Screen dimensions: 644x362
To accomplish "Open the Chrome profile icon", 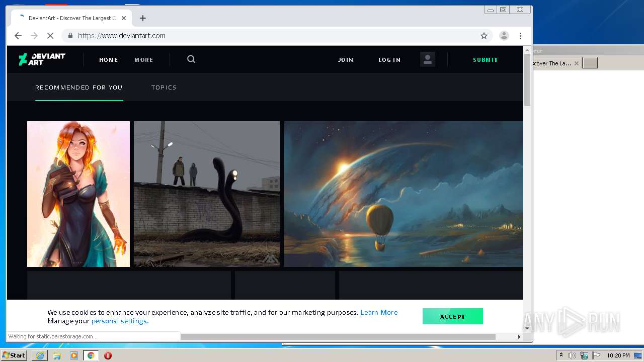I will point(504,36).
